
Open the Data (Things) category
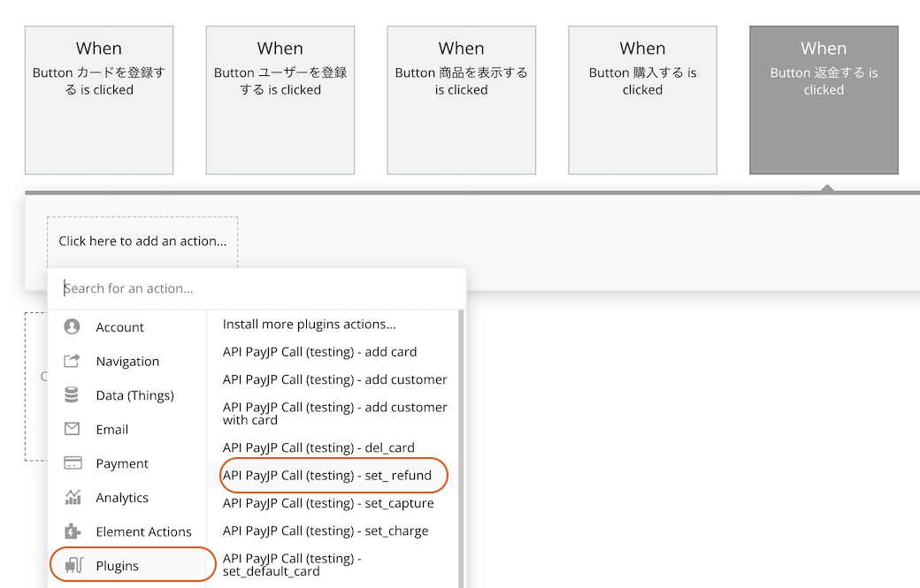126,395
